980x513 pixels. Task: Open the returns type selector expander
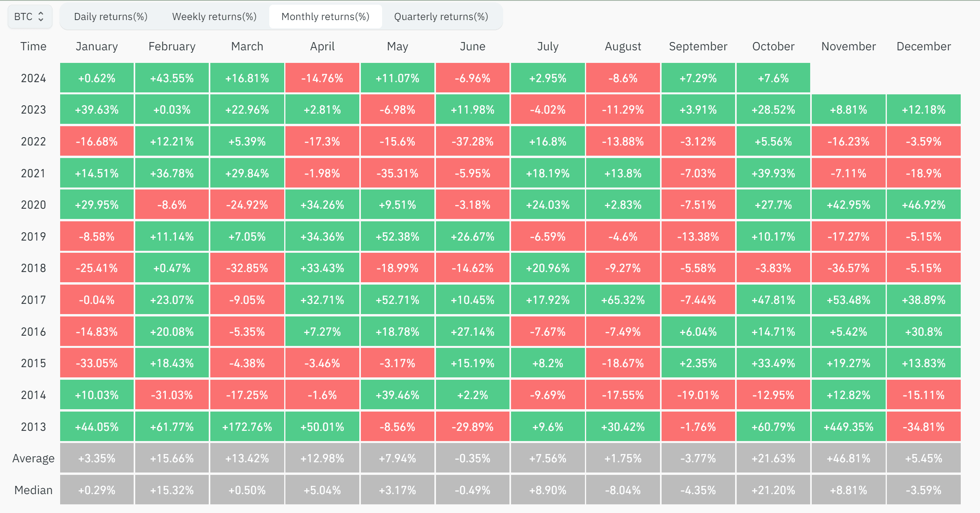pyautogui.click(x=29, y=16)
